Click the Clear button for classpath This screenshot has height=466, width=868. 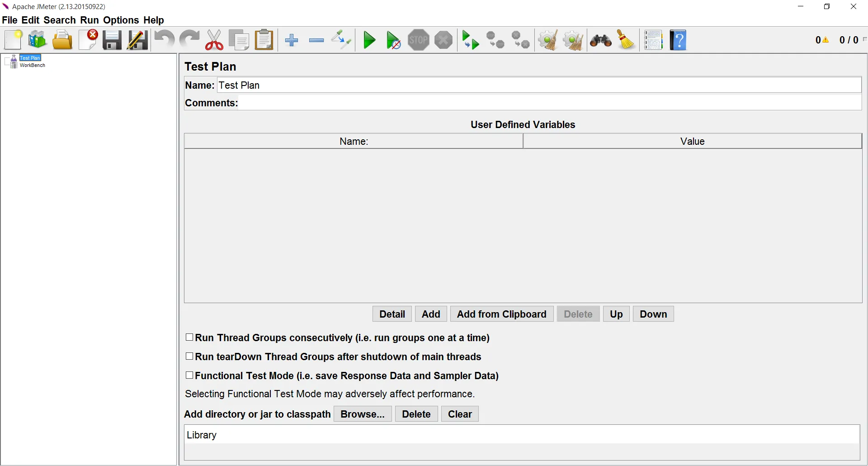460,414
